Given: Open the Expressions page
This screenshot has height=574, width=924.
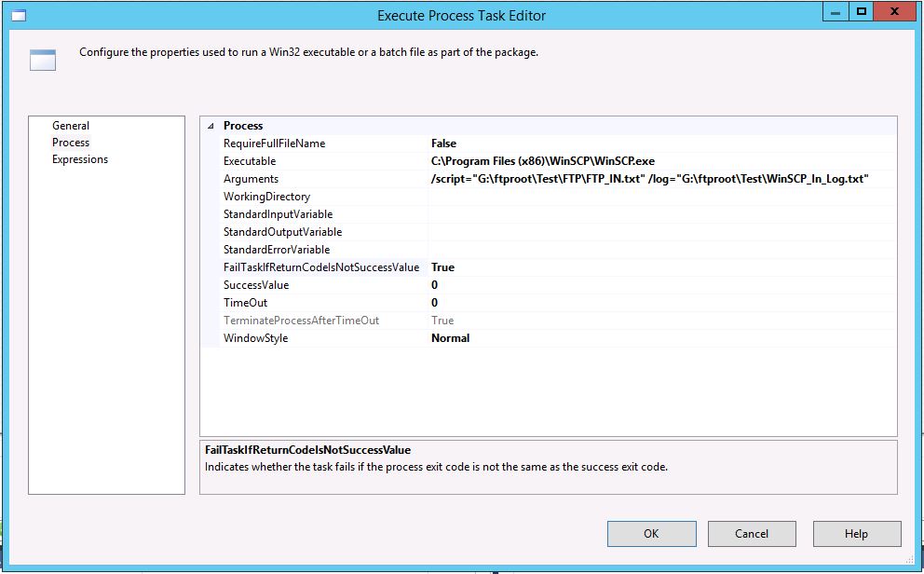Looking at the screenshot, I should pos(80,159).
